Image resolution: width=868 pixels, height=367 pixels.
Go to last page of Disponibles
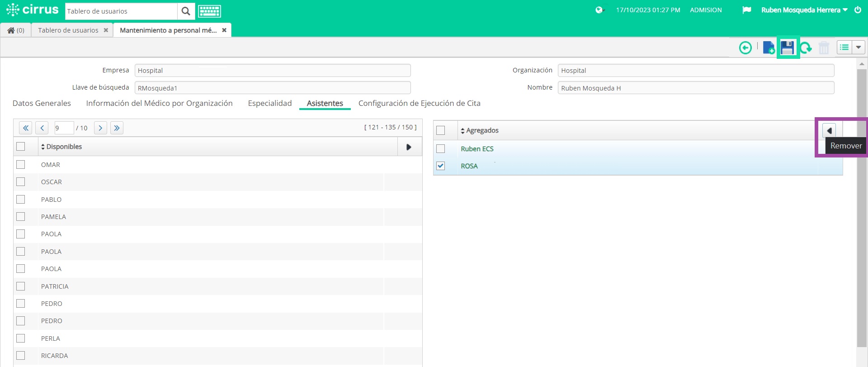coord(117,128)
